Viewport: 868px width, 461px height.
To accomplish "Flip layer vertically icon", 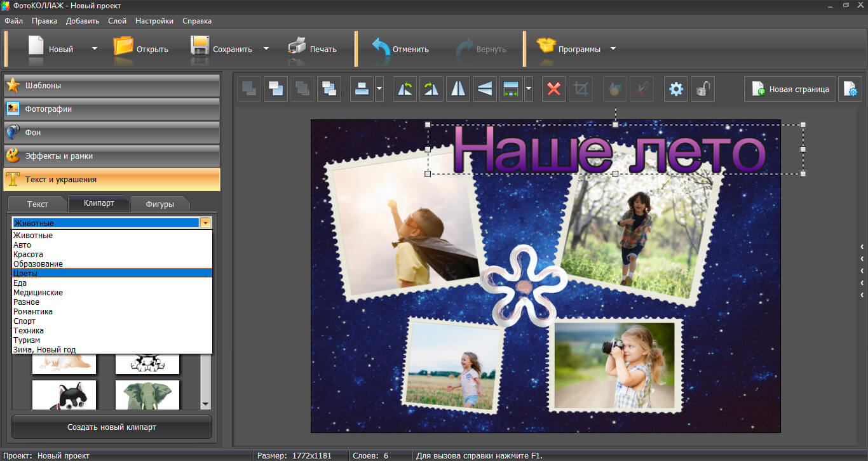I will pos(485,89).
